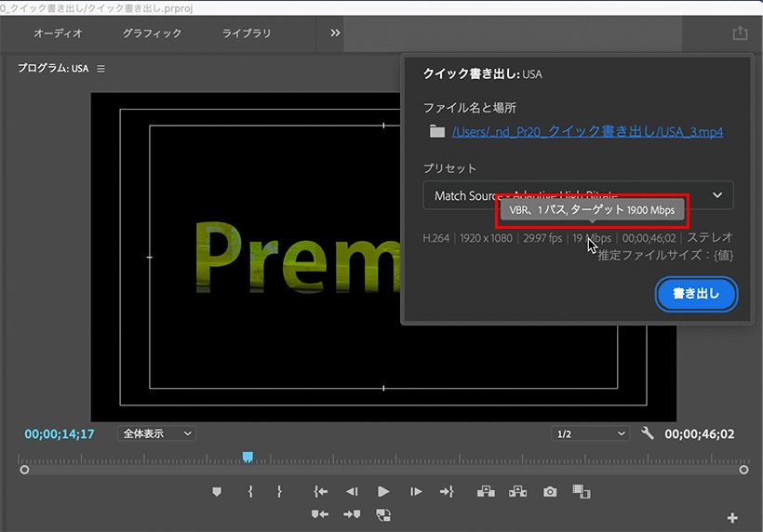
Task: Step back one frame
Action: 352,492
